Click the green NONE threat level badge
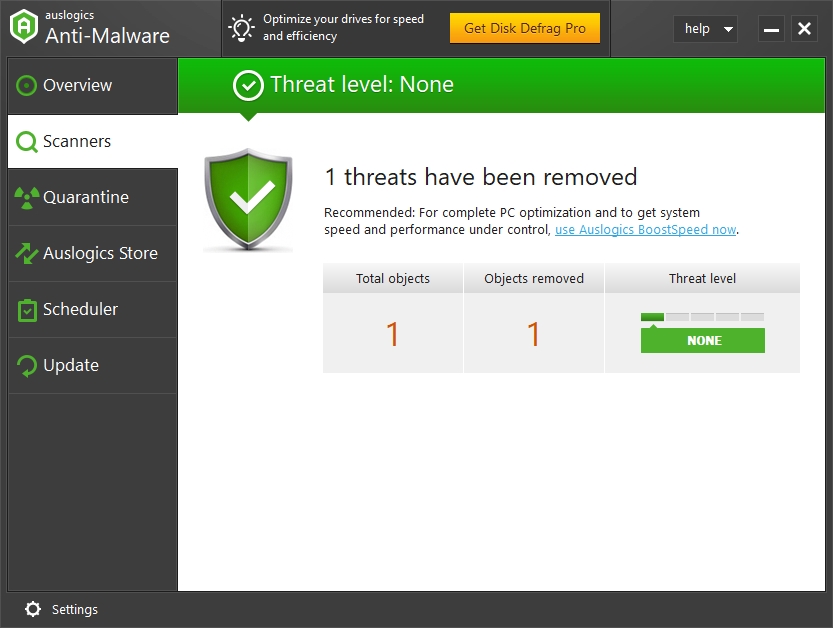Image resolution: width=833 pixels, height=628 pixels. tap(703, 341)
